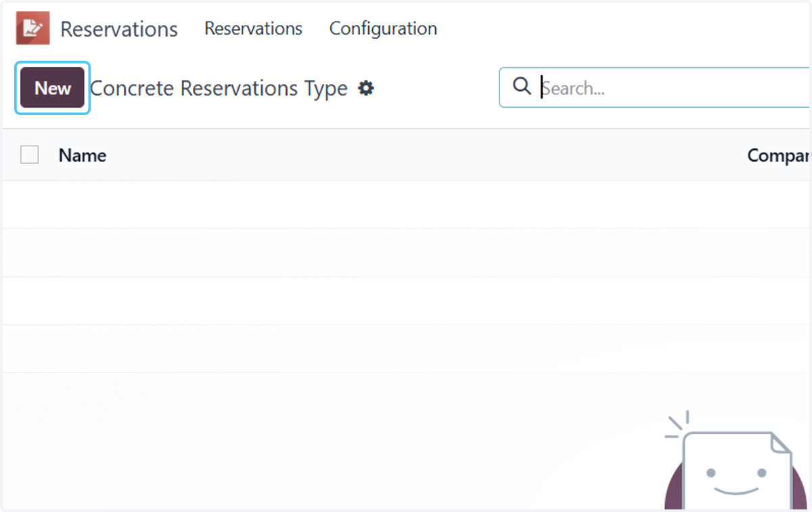Click the second empty table row
This screenshot has height=512, width=812.
406,253
